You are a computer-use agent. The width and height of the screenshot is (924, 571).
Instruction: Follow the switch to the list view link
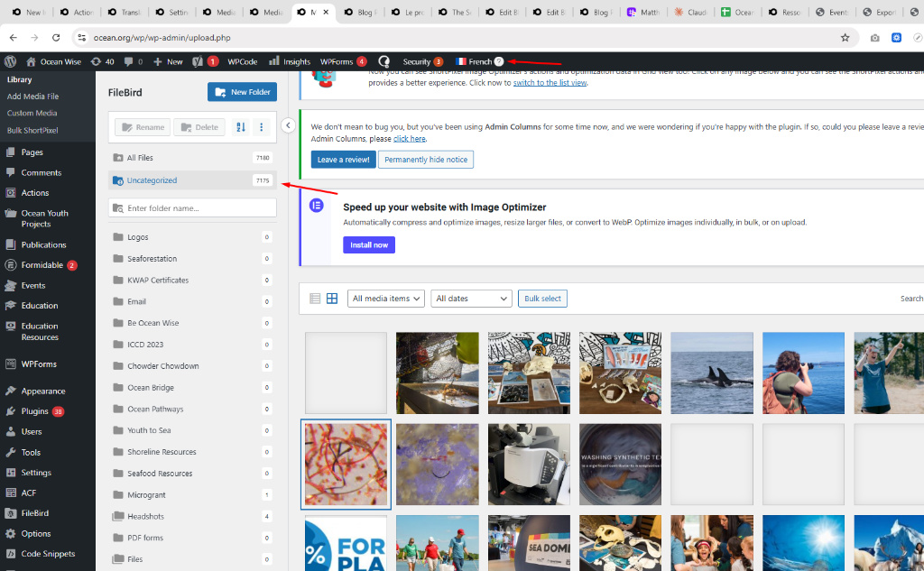[x=550, y=82]
